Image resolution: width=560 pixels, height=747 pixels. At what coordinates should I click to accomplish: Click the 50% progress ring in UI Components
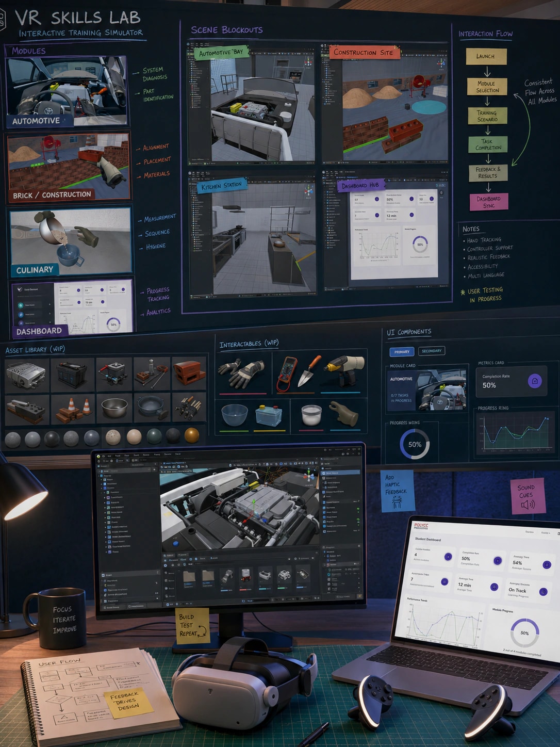coord(415,444)
